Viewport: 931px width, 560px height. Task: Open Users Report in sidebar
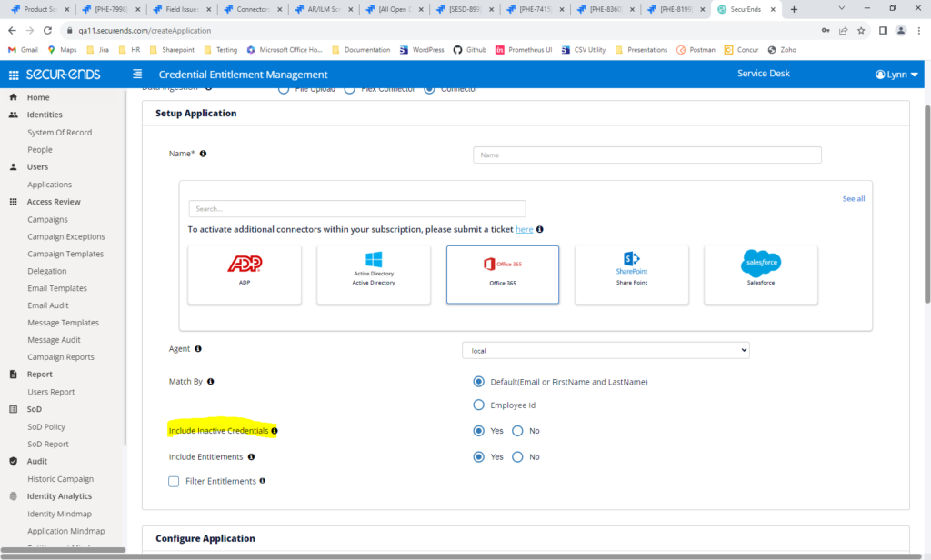[x=51, y=393]
